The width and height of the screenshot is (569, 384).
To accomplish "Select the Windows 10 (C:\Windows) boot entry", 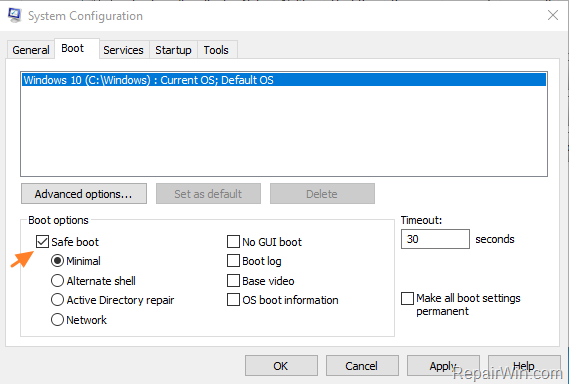I will tap(284, 80).
